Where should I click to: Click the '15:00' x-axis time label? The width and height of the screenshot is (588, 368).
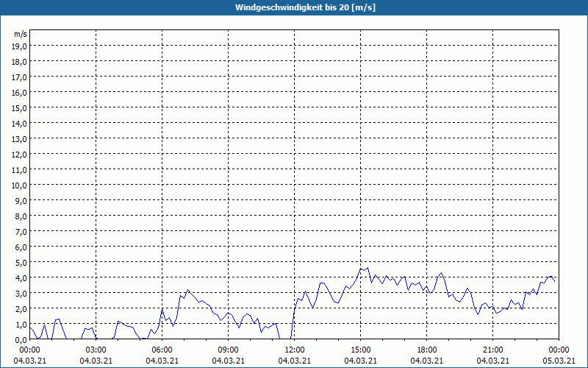(x=360, y=350)
